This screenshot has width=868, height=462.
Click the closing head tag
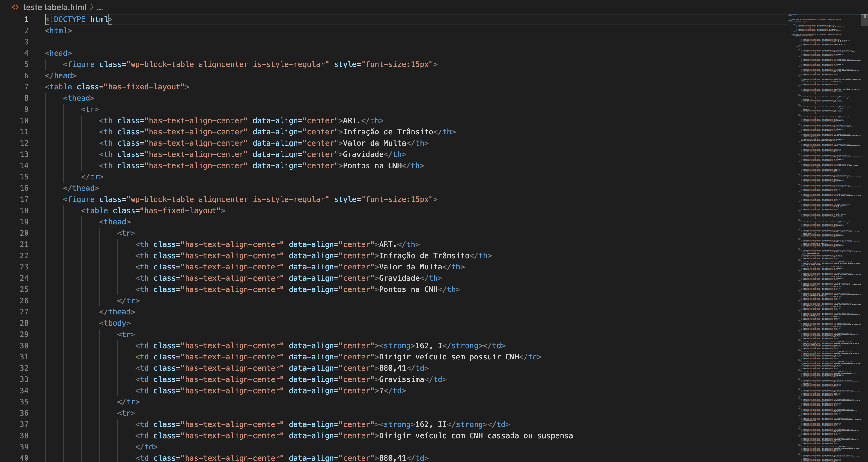point(61,75)
